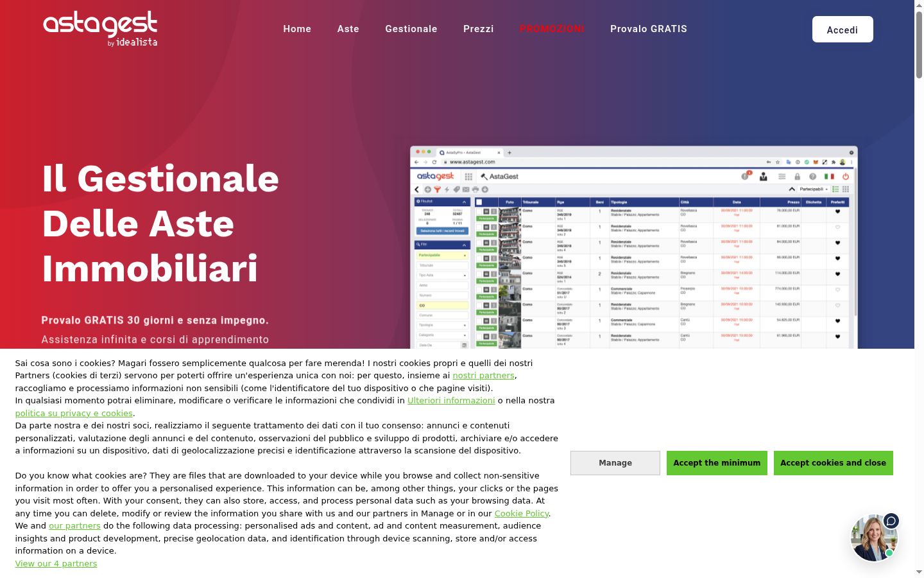Click the page scrollbar up arrow
The width and height of the screenshot is (924, 578).
tap(919, 5)
